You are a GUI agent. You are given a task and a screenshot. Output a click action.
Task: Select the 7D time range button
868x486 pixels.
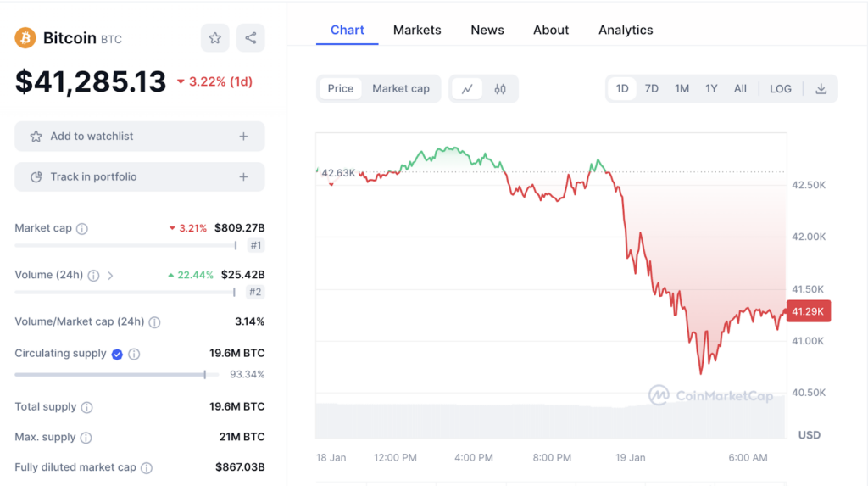(x=652, y=88)
